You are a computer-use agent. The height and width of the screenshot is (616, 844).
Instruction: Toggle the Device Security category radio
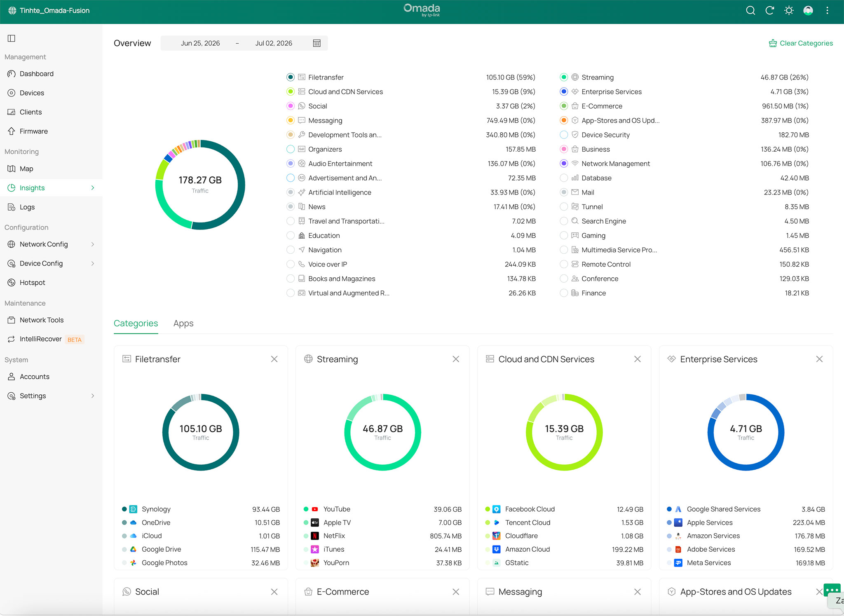pyautogui.click(x=564, y=135)
